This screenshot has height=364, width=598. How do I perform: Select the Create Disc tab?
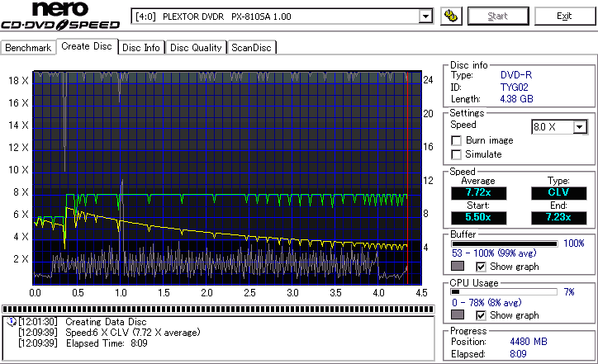87,46
